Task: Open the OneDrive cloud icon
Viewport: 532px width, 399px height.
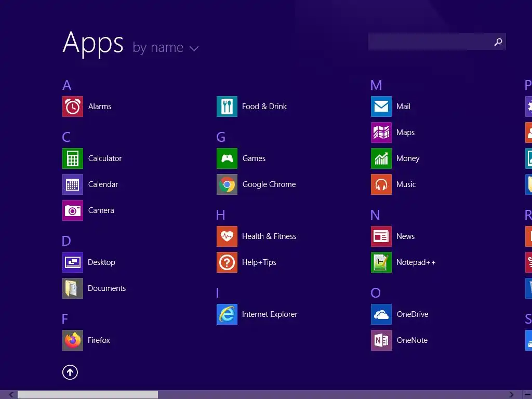Action: tap(381, 314)
